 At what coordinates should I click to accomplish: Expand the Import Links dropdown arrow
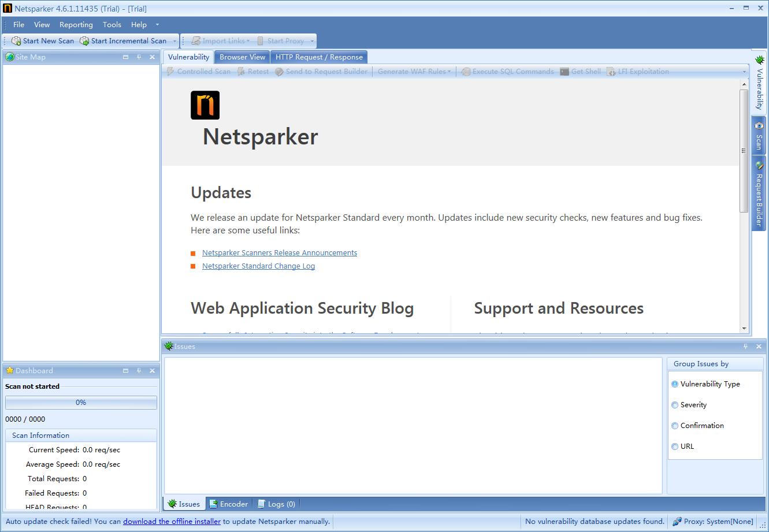pos(248,41)
